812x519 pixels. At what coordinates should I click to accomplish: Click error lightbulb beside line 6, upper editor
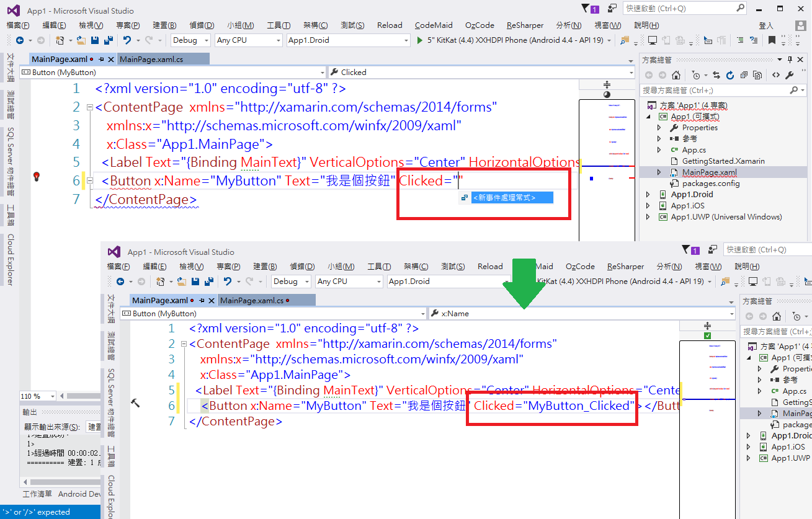tap(36, 177)
